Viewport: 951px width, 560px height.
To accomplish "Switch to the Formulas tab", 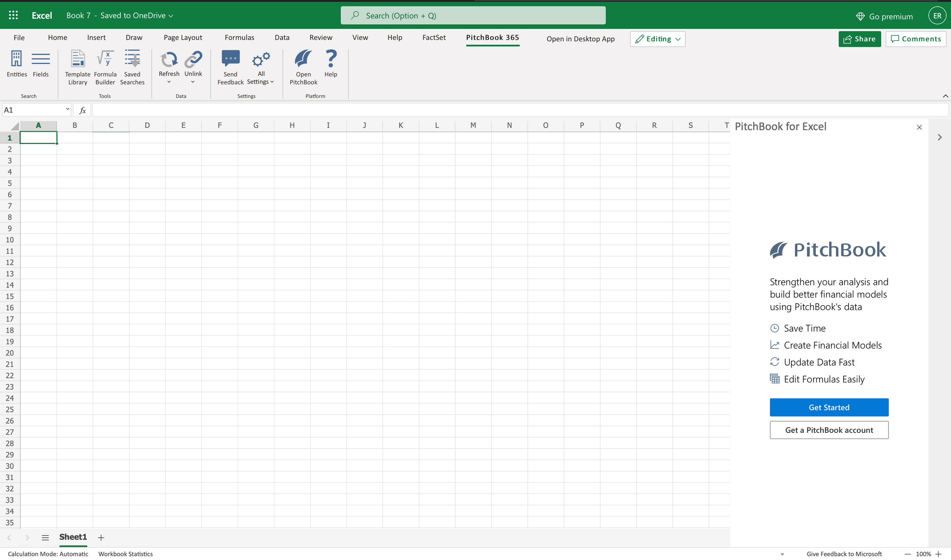I will (239, 37).
